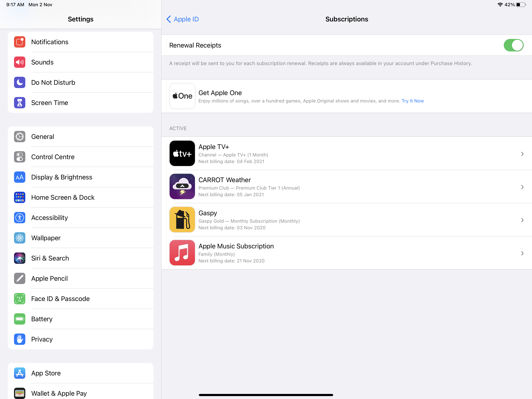Tap the Try It Now link
This screenshot has width=532, height=399.
[413, 101]
